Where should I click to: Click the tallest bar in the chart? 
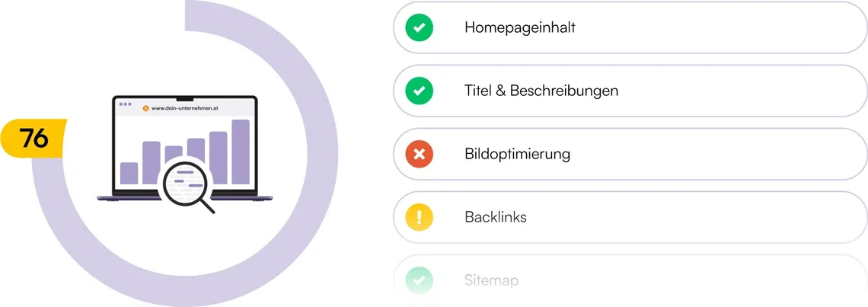pyautogui.click(x=241, y=152)
